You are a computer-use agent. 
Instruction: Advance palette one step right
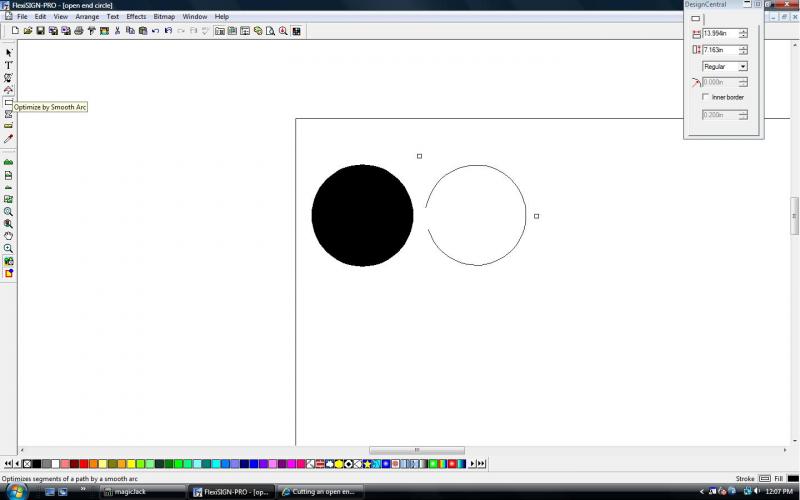[x=472, y=464]
